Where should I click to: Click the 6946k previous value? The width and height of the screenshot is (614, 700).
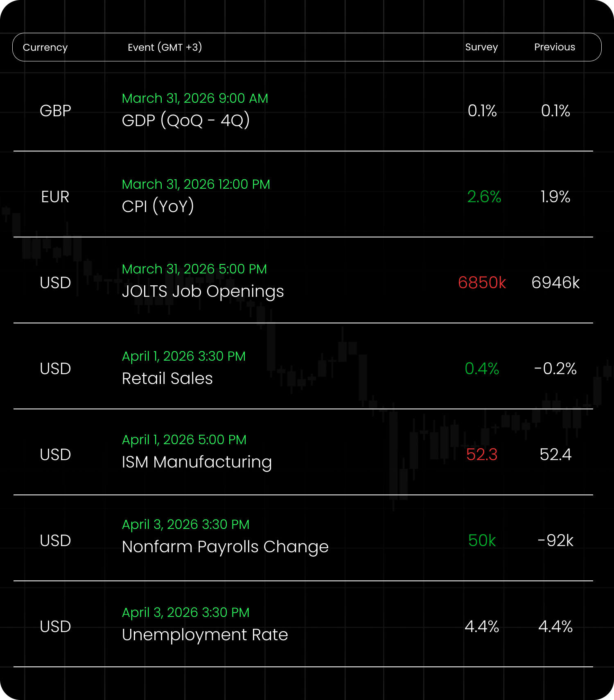pos(555,283)
